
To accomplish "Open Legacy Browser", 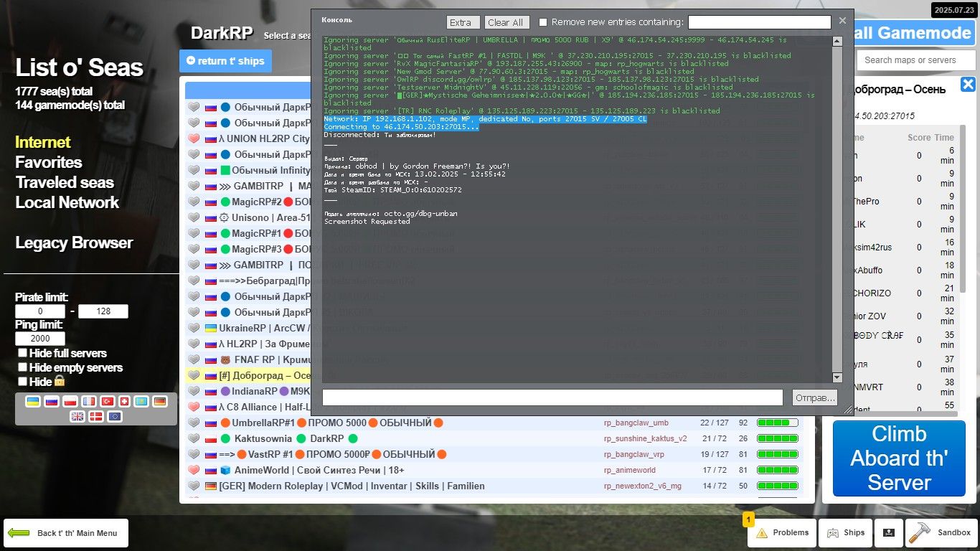I will click(x=74, y=242).
